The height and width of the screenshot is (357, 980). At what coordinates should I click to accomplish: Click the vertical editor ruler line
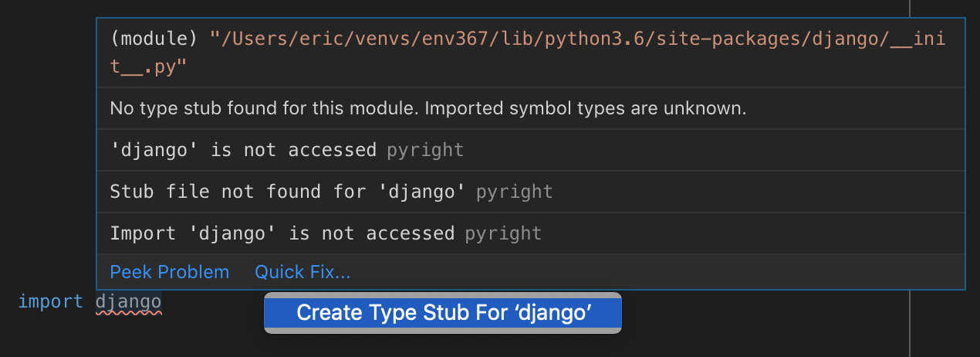(911, 325)
